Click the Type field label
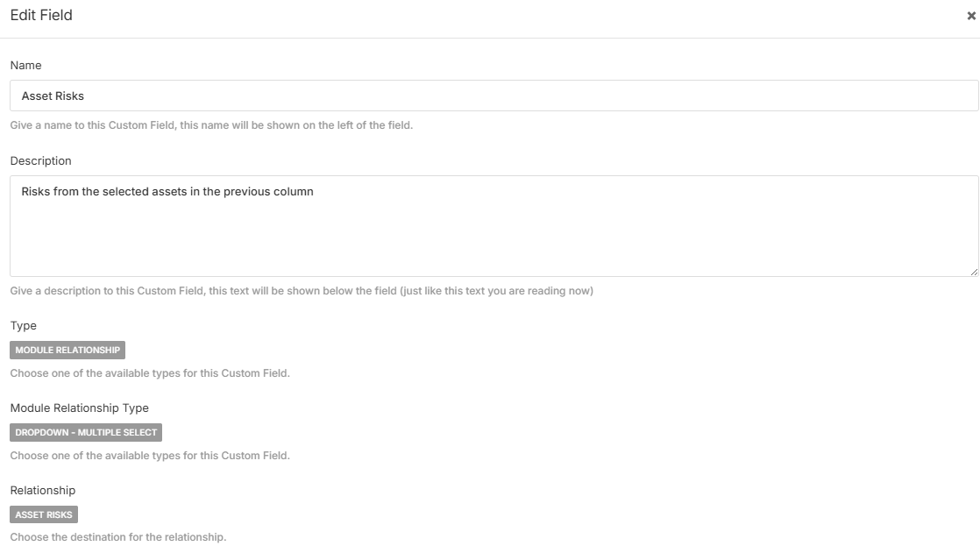The width and height of the screenshot is (980, 553). point(24,326)
